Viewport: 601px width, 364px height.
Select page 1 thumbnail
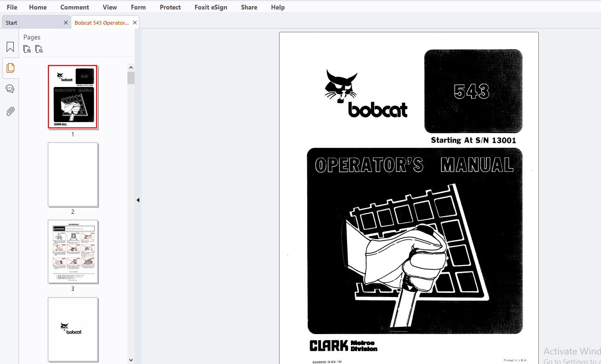(x=73, y=97)
